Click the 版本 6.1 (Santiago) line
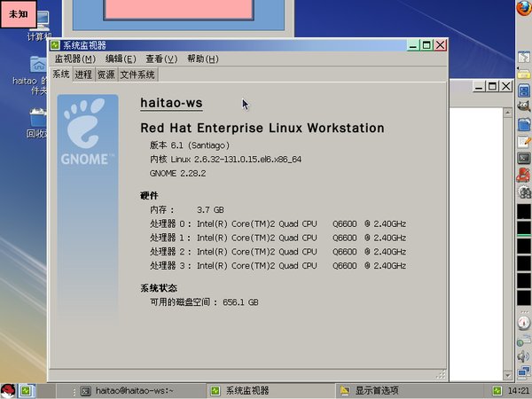This screenshot has width=532, height=399. click(x=190, y=145)
